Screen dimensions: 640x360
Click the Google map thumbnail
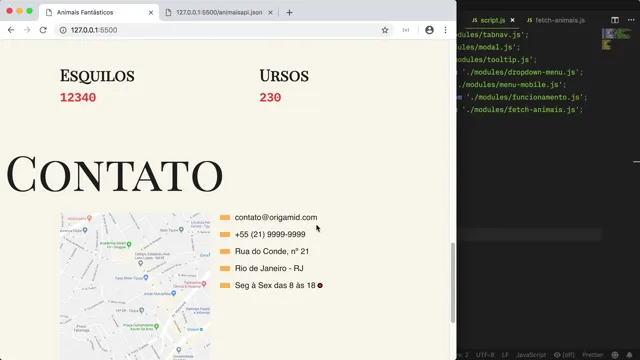(135, 286)
